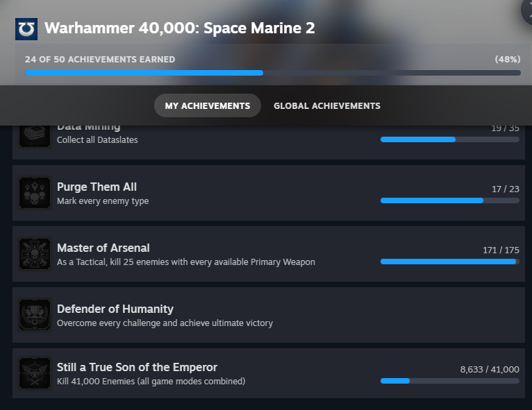Click the overall 48% achievements progress bar
Viewport: 532px width, 410px height.
[x=272, y=73]
